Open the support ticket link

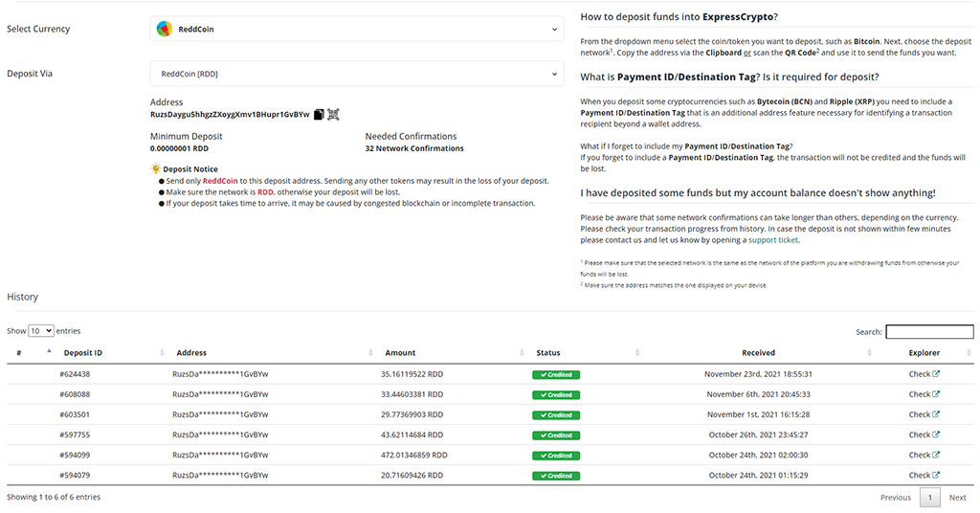tap(773, 240)
